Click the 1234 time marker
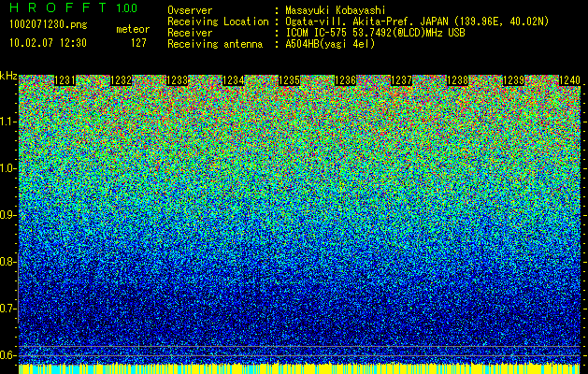Viewport: 588px width, 374px height. point(234,80)
